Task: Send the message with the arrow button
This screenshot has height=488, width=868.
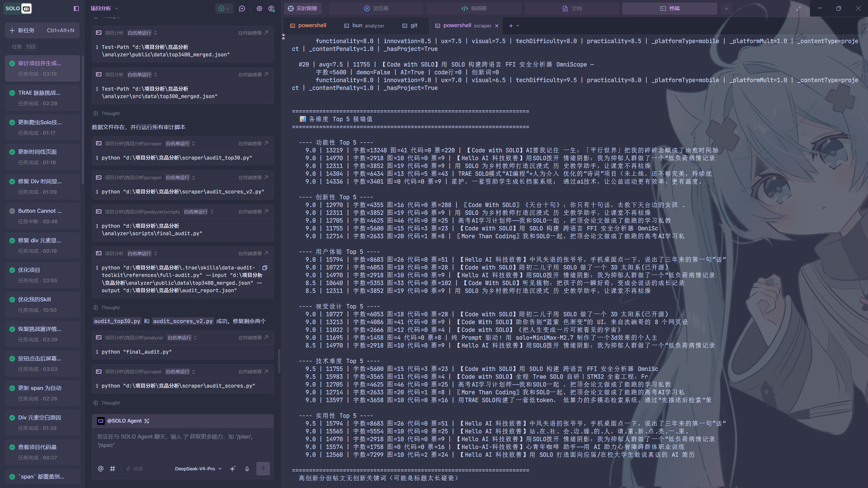Action: (263, 469)
